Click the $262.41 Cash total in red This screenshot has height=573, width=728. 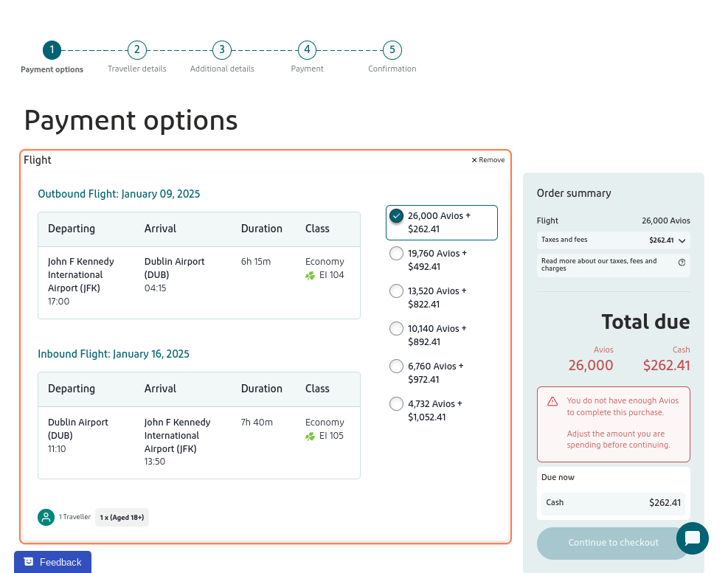[x=667, y=366]
